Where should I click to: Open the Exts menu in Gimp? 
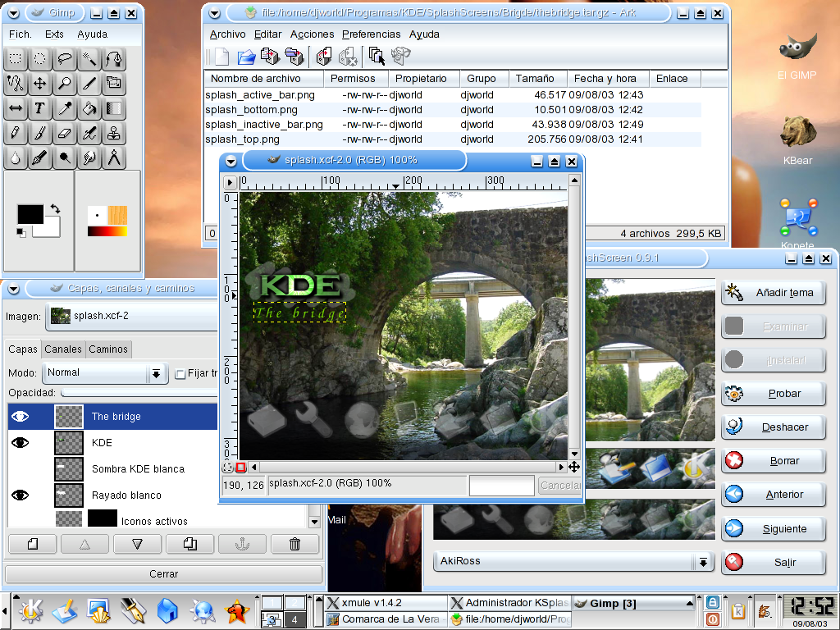coord(54,34)
